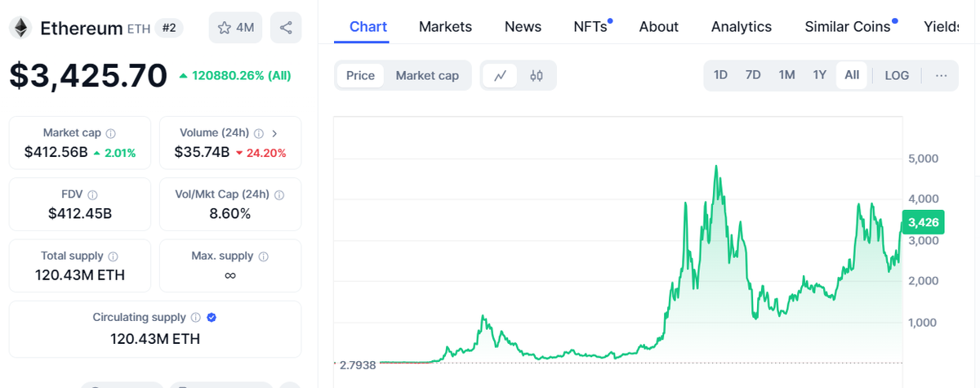Screen dimensions: 980x388
Task: Add Ethereum to watchlist with star button
Action: (x=235, y=28)
